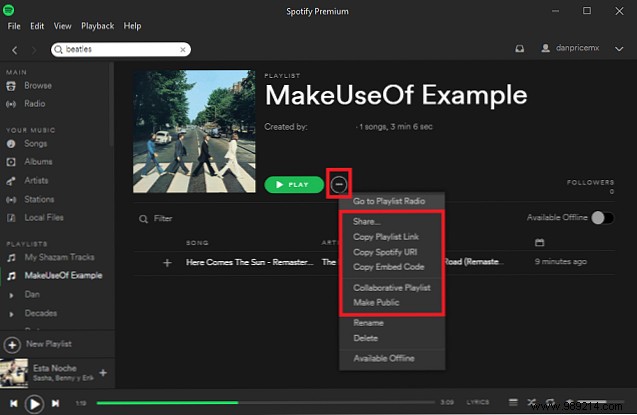This screenshot has width=637, height=415.
Task: Click the danpricemx username
Action: click(x=577, y=48)
